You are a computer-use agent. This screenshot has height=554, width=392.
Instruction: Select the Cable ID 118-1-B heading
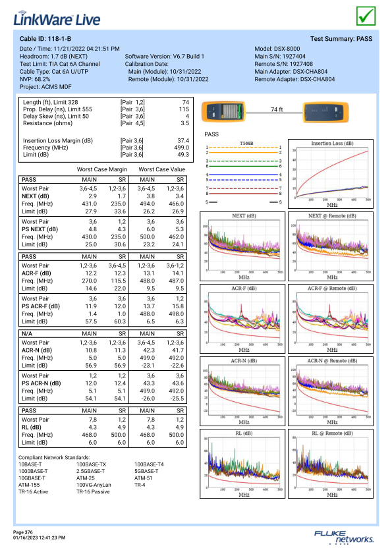[x=45, y=39]
